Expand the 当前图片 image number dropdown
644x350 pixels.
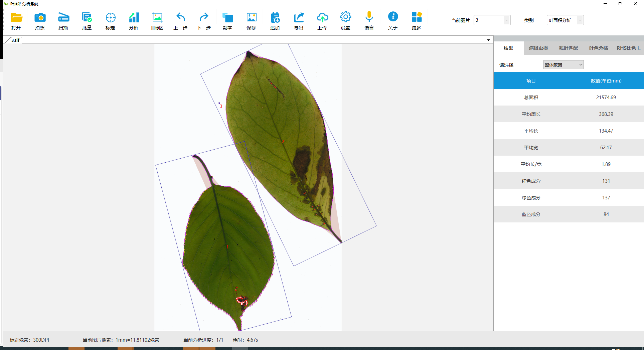point(506,20)
